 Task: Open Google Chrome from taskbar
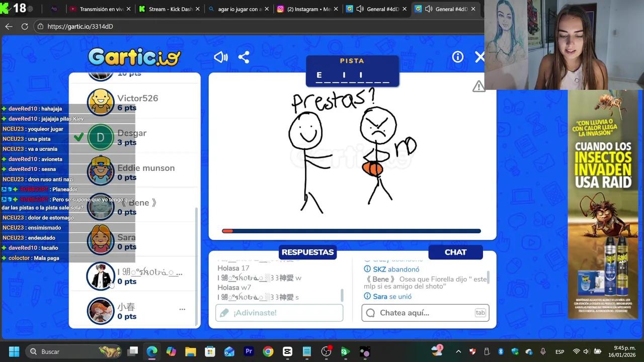pos(268,351)
